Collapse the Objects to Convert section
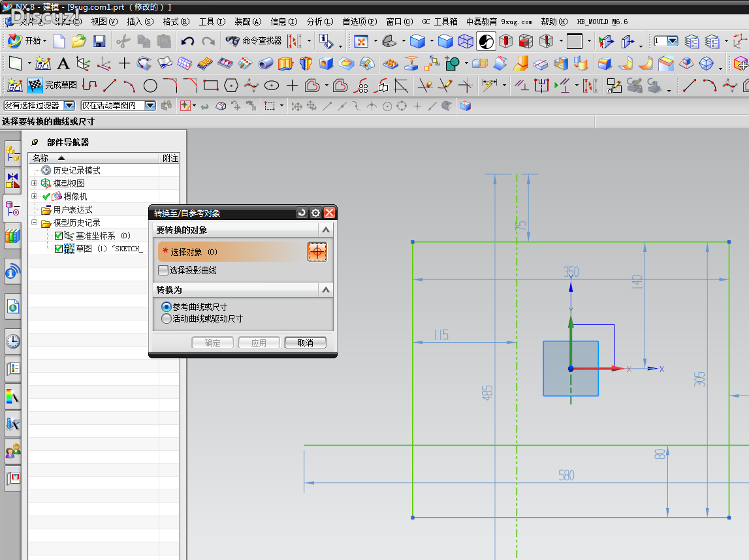The width and height of the screenshot is (749, 560). click(x=326, y=230)
